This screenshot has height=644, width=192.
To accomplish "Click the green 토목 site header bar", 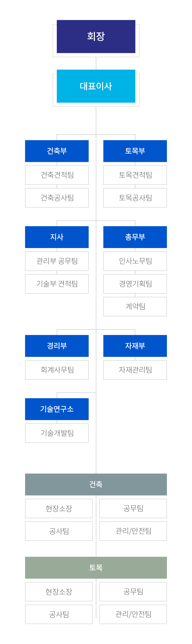I will coord(96,567).
